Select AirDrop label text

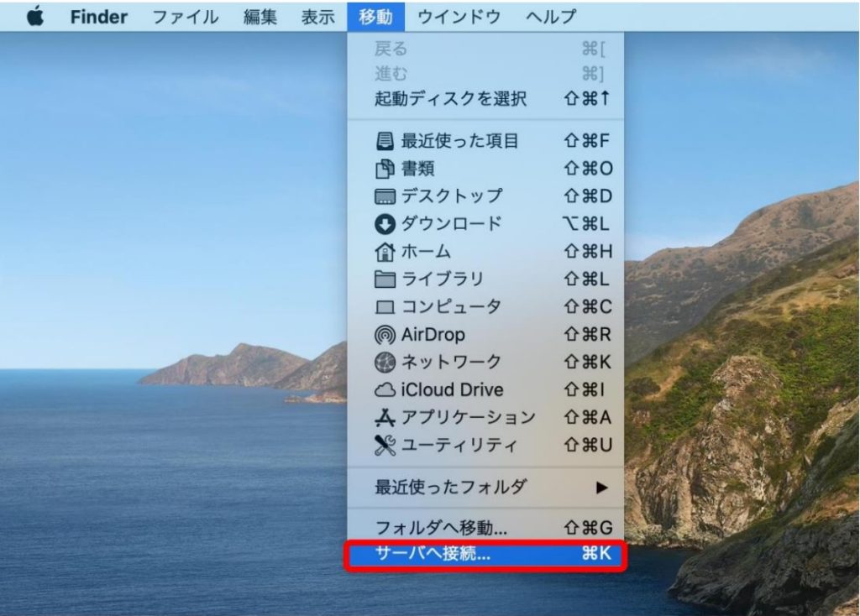pyautogui.click(x=433, y=334)
